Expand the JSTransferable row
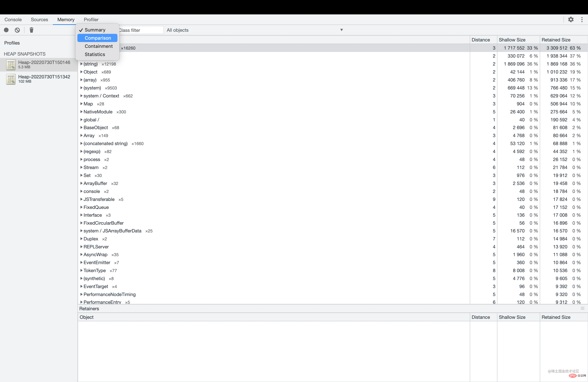Screen dimensions: 588x382 [x=81, y=199]
